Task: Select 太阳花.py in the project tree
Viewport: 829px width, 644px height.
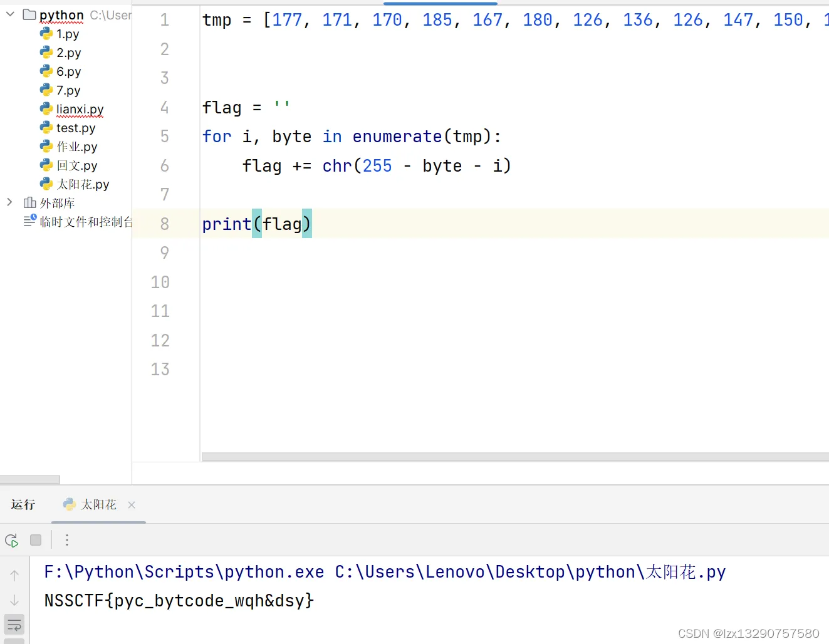Action: click(83, 184)
